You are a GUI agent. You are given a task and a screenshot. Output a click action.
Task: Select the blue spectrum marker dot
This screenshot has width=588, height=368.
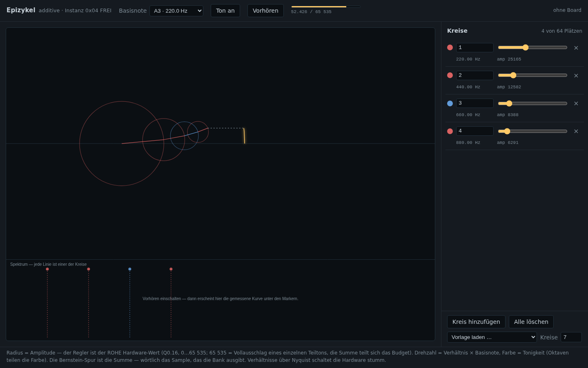point(130,269)
